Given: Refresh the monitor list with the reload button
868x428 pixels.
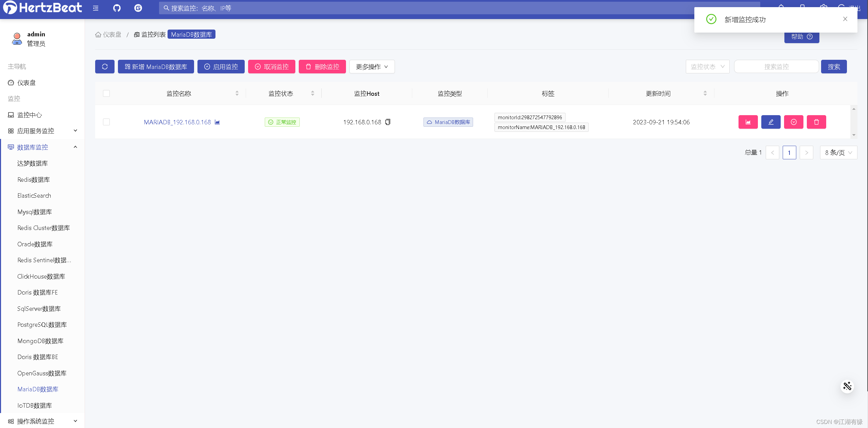Looking at the screenshot, I should [x=105, y=67].
